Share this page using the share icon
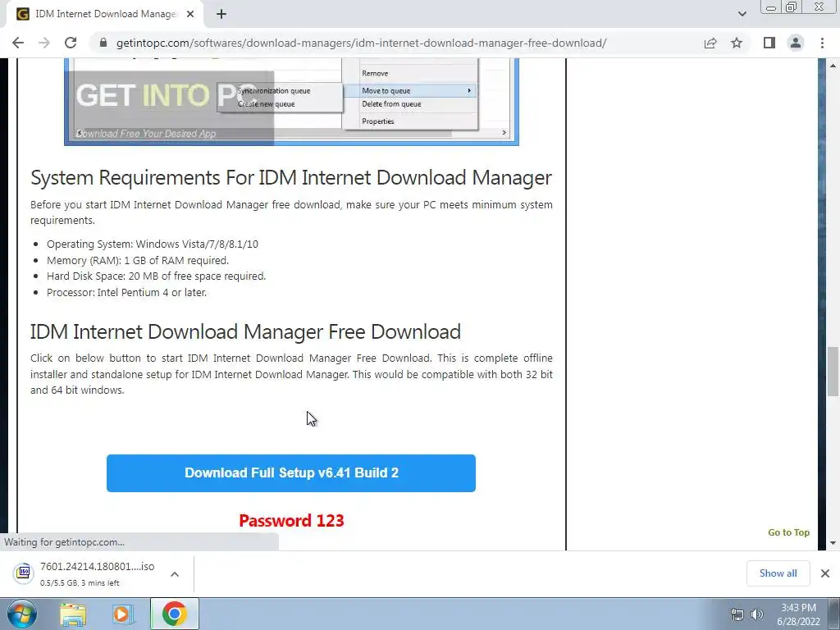The height and width of the screenshot is (630, 840). (x=710, y=43)
